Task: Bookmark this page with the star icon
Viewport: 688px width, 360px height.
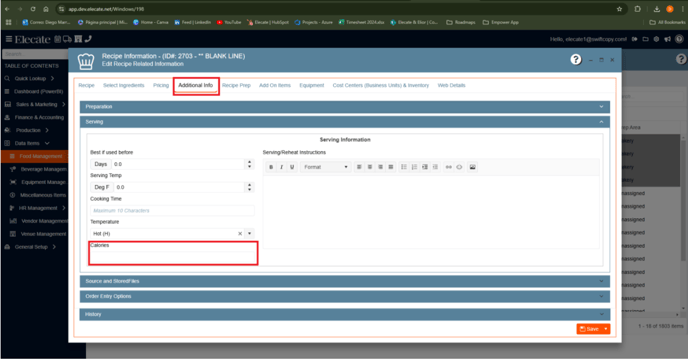Action: (619, 9)
